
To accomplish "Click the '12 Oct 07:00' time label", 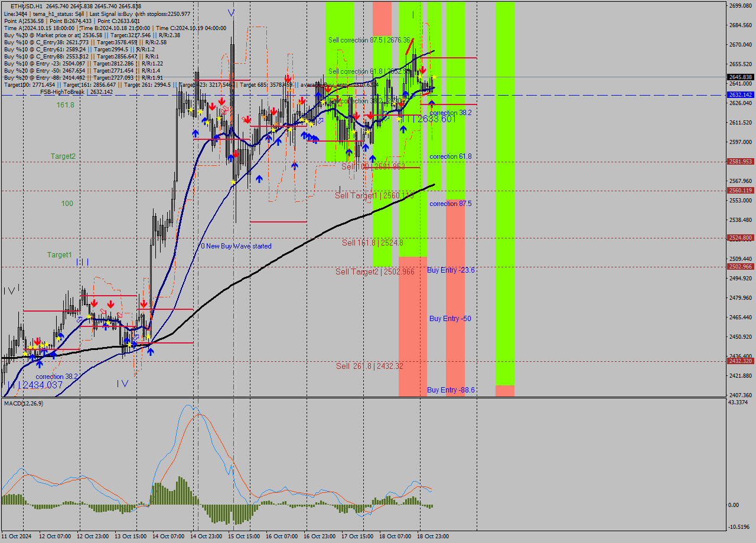I will click(x=55, y=537).
